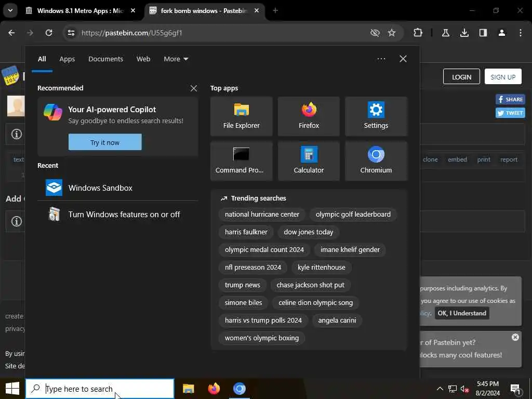Click the report paste link
The height and width of the screenshot is (399, 532).
pos(509,159)
